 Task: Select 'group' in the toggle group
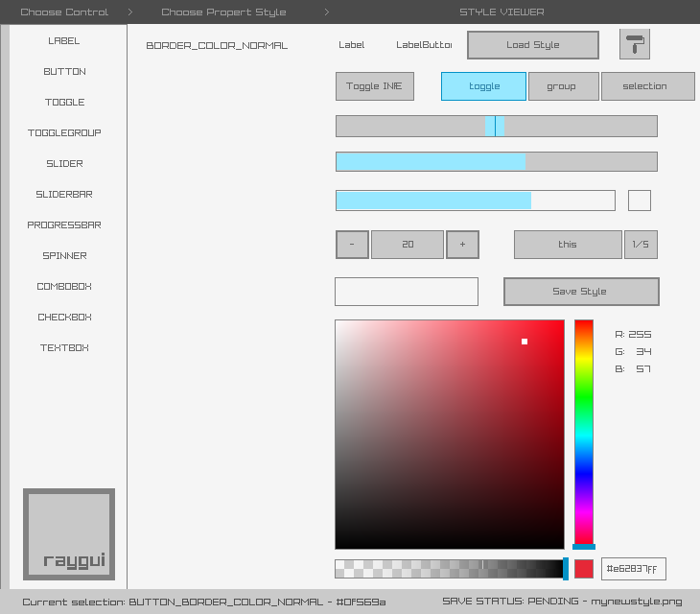pos(563,86)
